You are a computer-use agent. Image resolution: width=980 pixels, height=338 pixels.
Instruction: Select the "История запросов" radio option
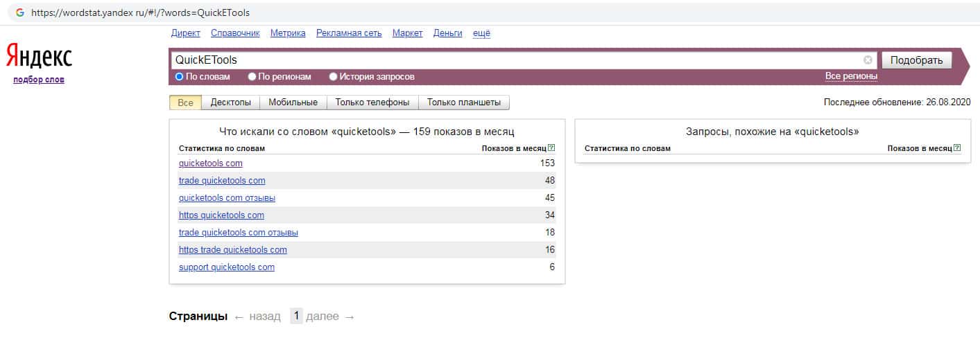tap(334, 77)
